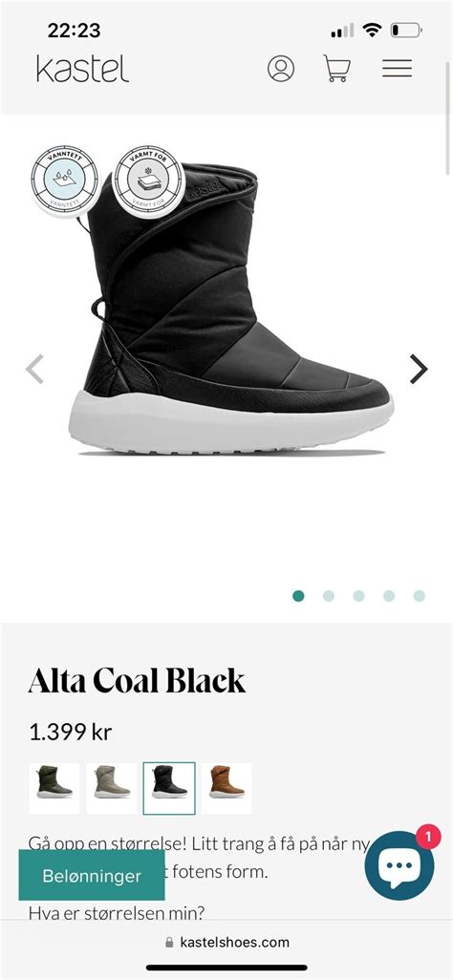Click the Kastel logo
Screen dimensions: 453x980
coord(82,69)
